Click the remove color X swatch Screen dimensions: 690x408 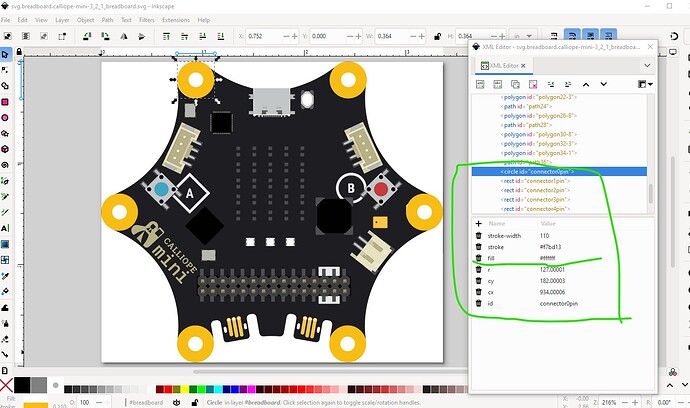[6, 385]
